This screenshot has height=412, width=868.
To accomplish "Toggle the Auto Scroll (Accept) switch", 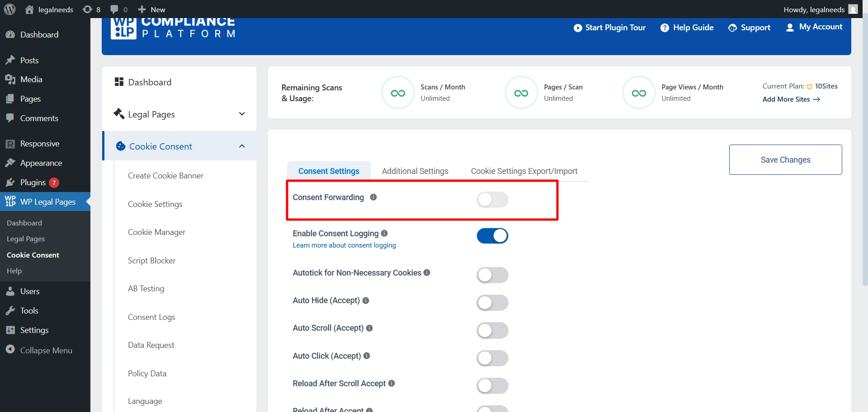I will pos(492,331).
